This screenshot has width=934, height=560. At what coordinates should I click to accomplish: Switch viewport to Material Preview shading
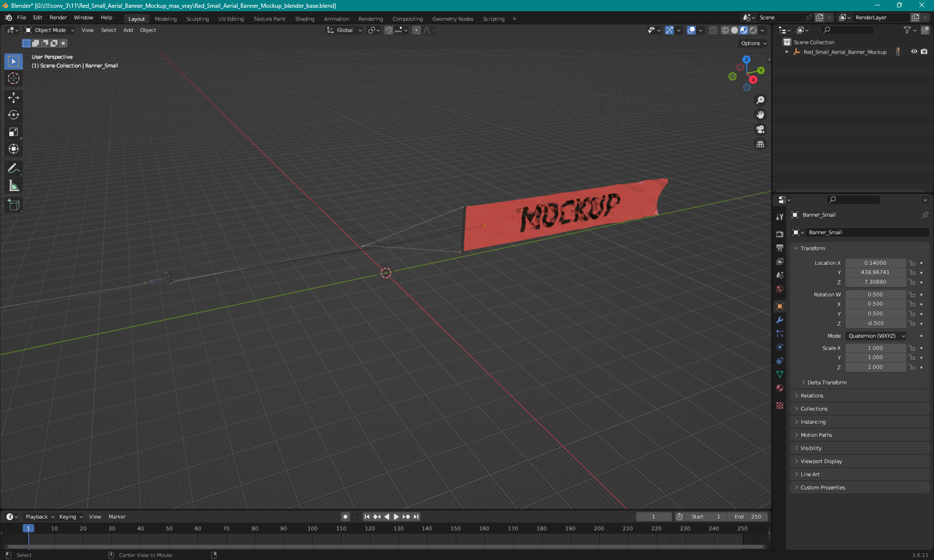point(744,30)
